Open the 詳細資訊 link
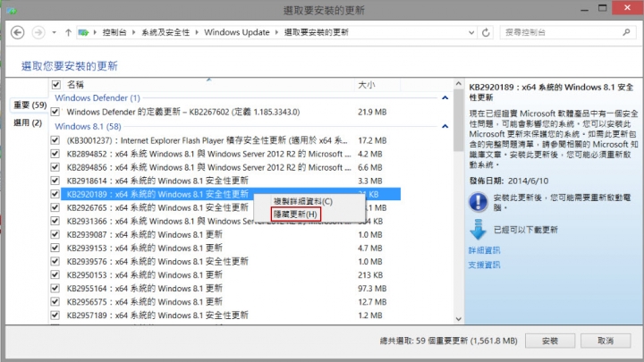 484,250
